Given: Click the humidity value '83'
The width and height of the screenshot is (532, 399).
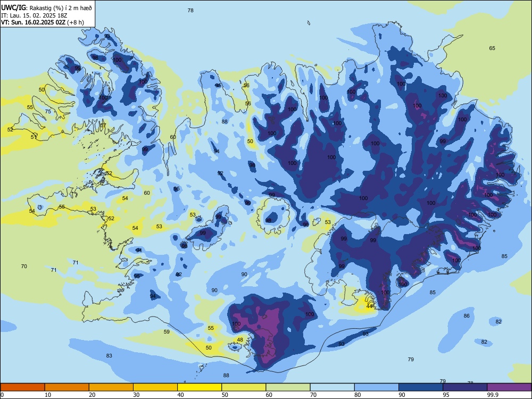Looking at the screenshot, I should [x=109, y=355].
